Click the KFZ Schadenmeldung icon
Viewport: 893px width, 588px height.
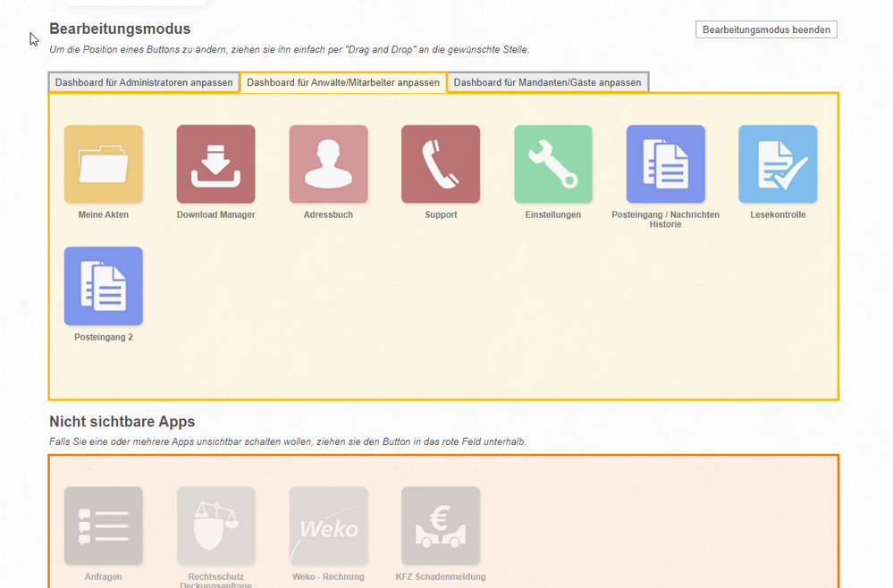pyautogui.click(x=441, y=525)
